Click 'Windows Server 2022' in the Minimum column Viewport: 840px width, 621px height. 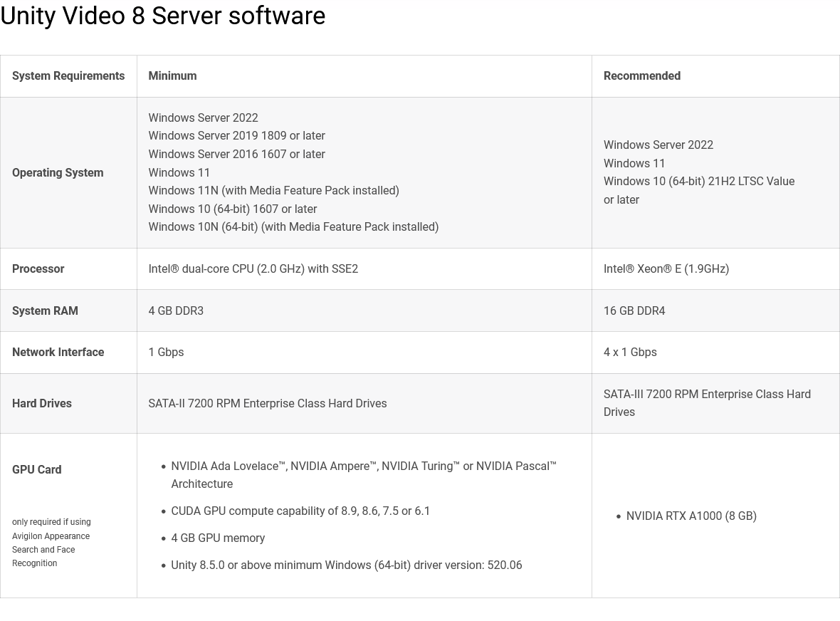tap(203, 118)
